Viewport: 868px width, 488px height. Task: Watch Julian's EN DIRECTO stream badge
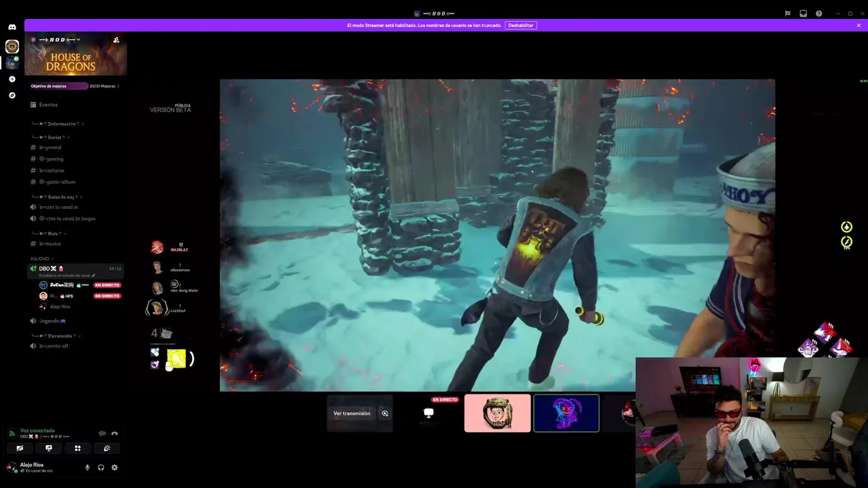[x=107, y=285]
